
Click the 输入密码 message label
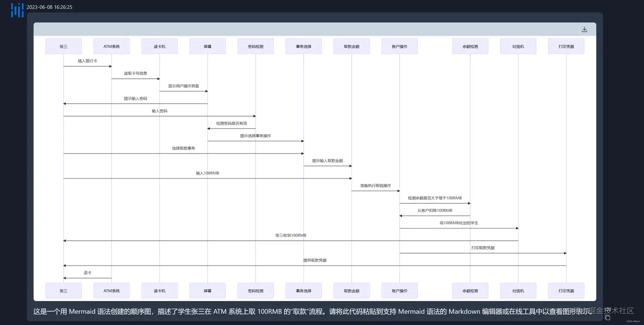coord(160,111)
